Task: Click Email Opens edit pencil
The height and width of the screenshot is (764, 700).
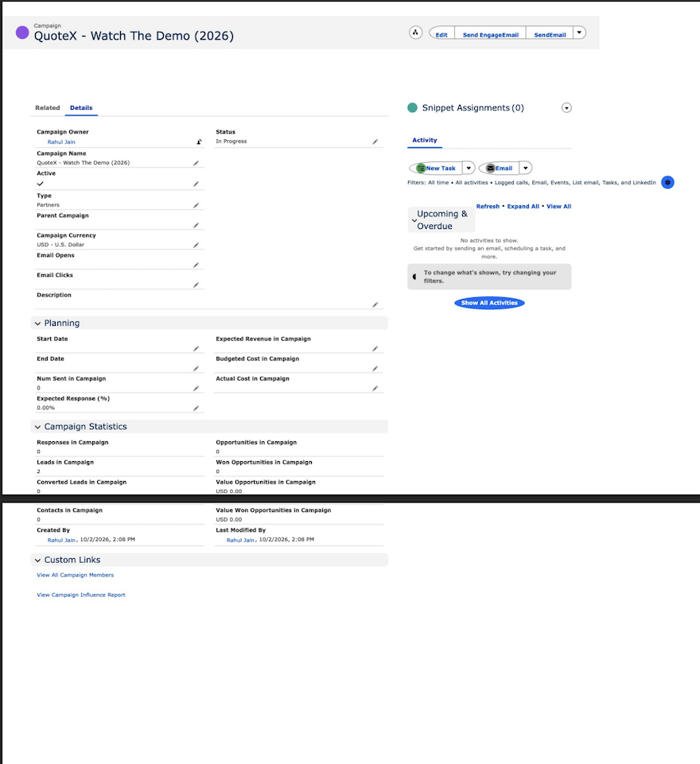Action: coord(196,265)
